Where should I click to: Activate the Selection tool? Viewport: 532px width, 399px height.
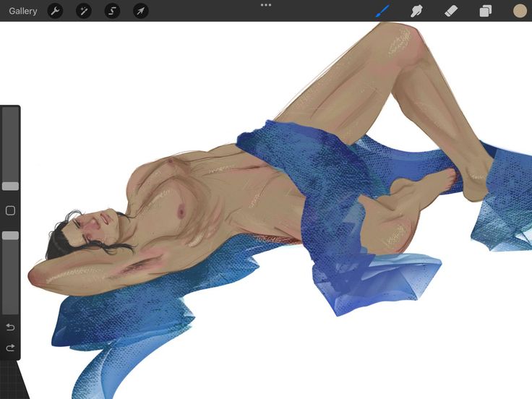coord(112,11)
